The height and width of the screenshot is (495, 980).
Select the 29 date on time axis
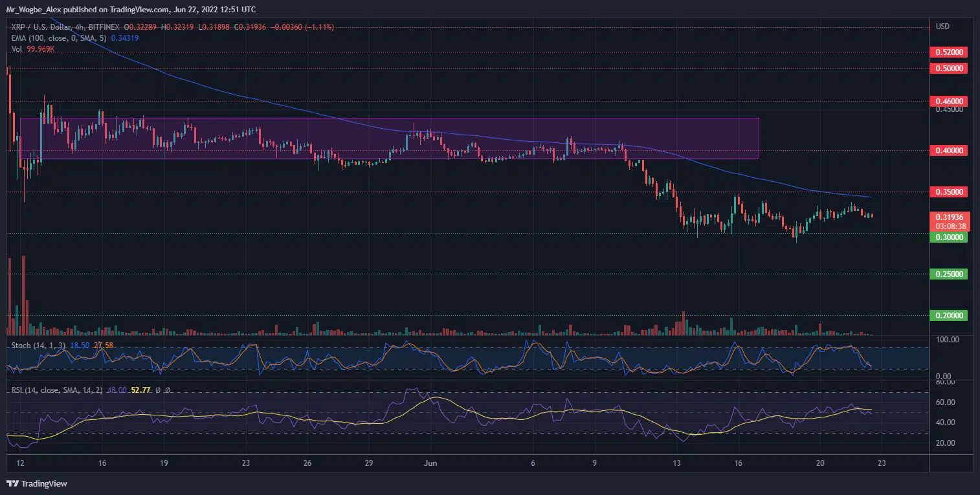(x=368, y=463)
